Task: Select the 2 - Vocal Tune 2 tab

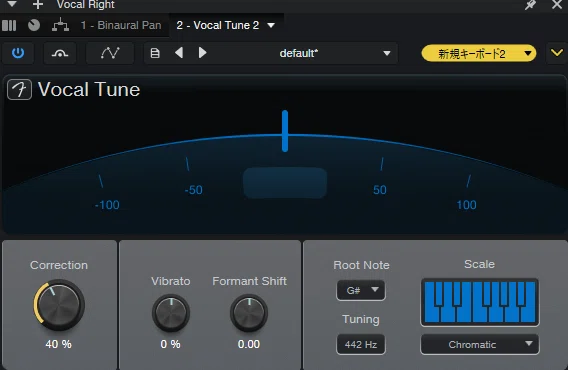Action: [218, 25]
